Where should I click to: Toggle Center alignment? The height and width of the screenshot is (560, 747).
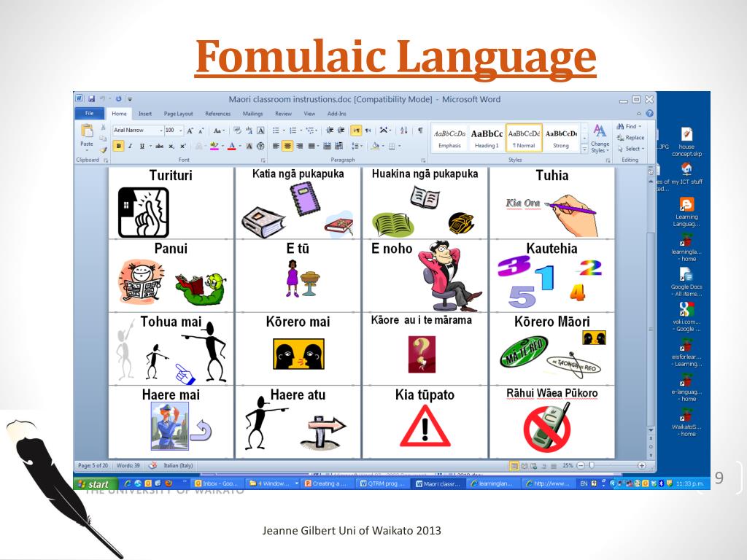click(287, 146)
